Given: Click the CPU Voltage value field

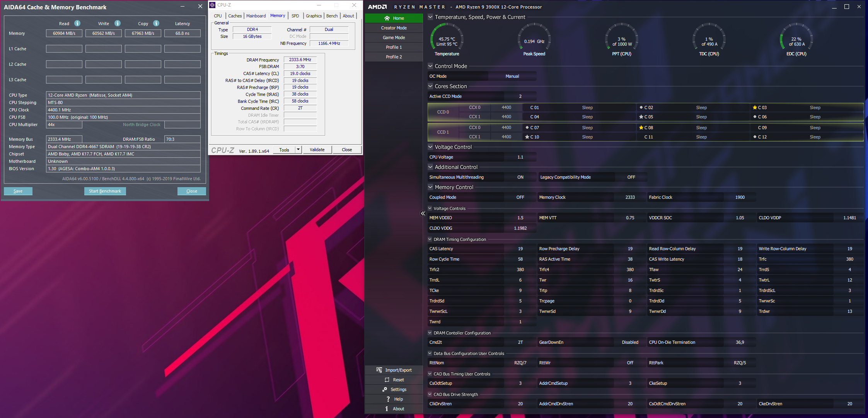Looking at the screenshot, I should tap(520, 157).
